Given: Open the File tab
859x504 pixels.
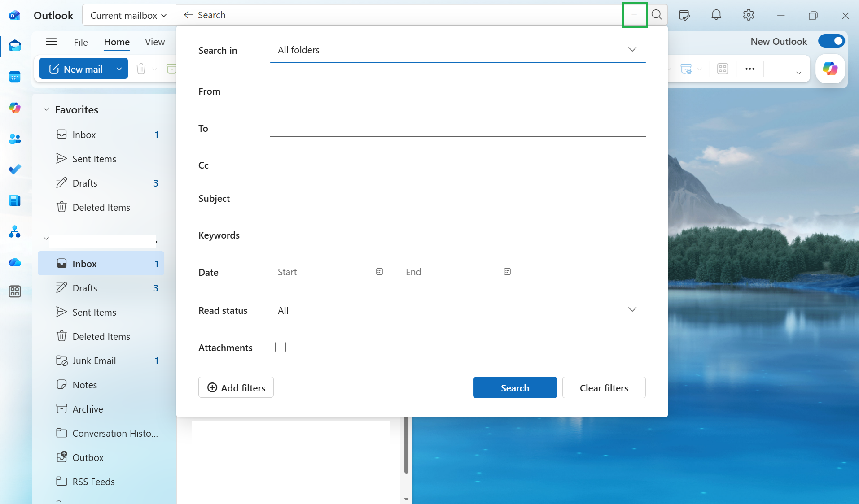Looking at the screenshot, I should (81, 42).
